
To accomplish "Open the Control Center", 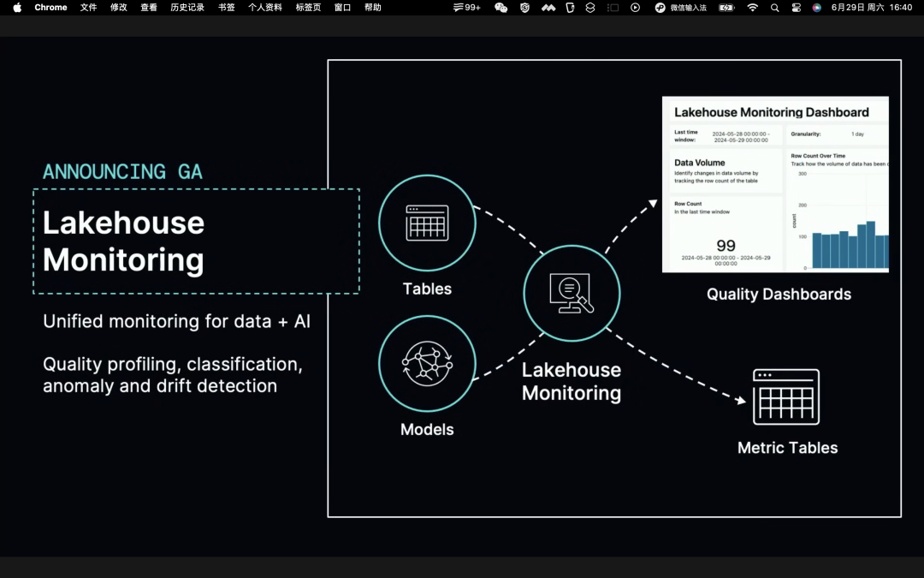I will click(x=797, y=8).
